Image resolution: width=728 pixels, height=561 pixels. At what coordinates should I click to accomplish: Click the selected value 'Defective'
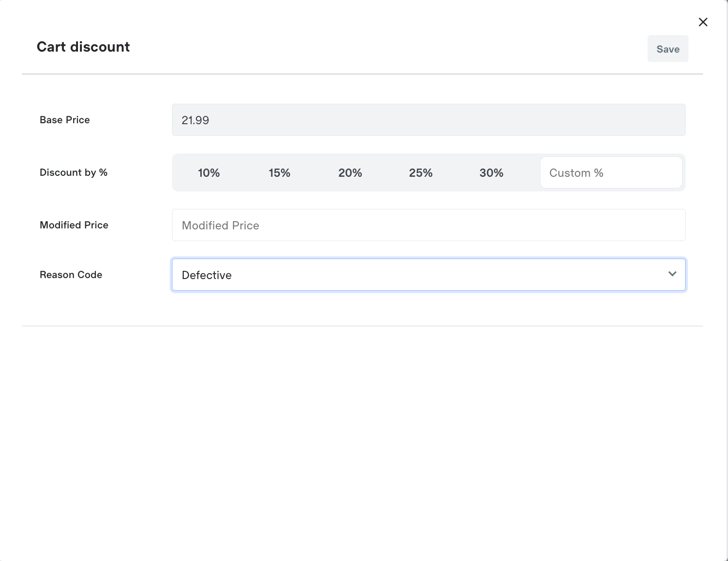207,275
